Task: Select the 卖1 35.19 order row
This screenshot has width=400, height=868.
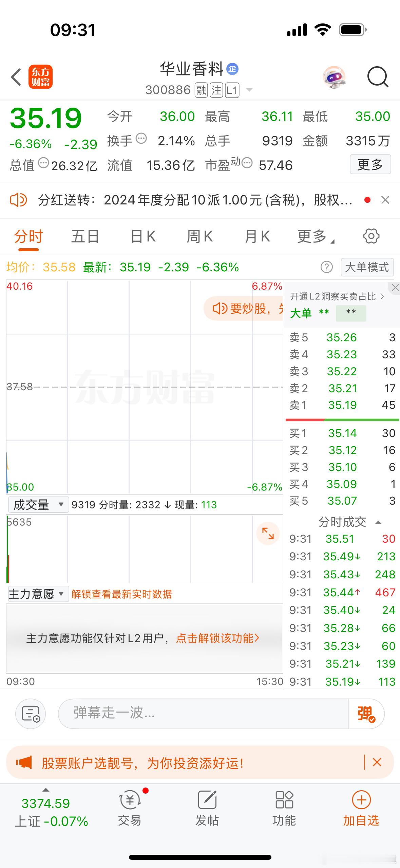Action: pos(342,405)
